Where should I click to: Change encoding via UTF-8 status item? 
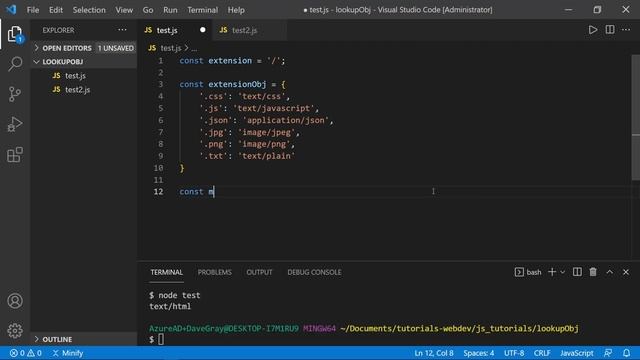click(x=514, y=353)
